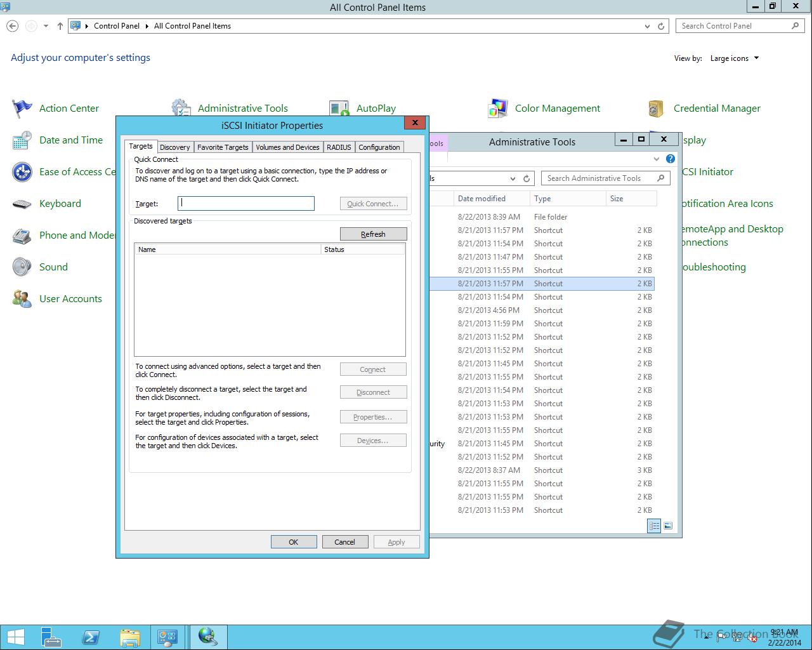Click the Sound speaker icon
The image size is (812, 650).
[x=22, y=267]
